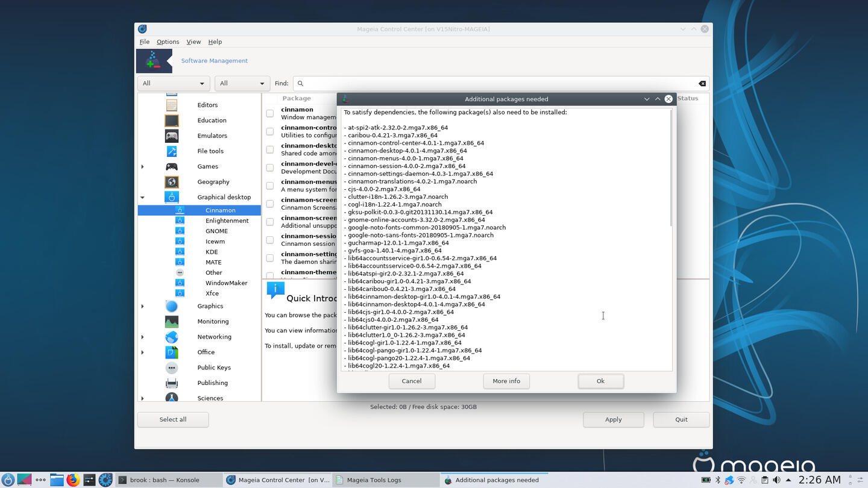
Task: Open the Wi-Fi network tray icon
Action: point(741,480)
